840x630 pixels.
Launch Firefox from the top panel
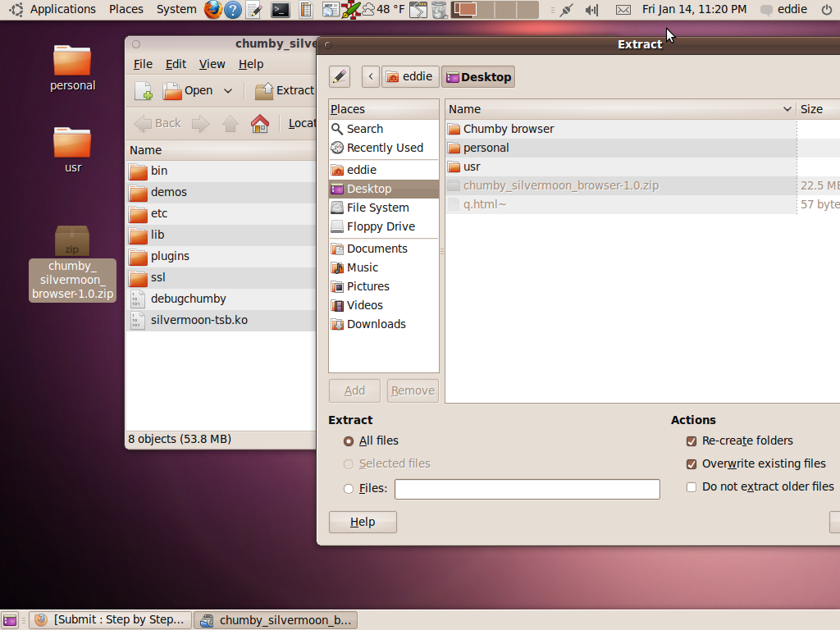coord(212,10)
